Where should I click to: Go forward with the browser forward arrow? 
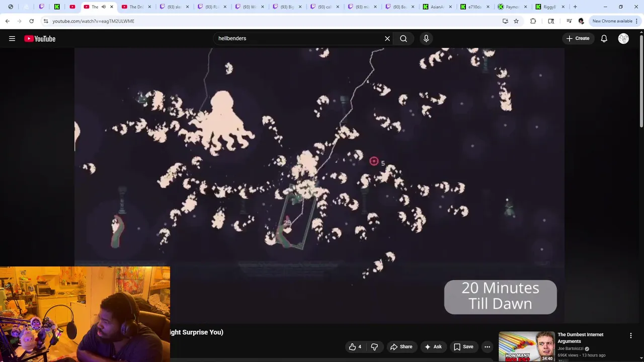click(20, 21)
